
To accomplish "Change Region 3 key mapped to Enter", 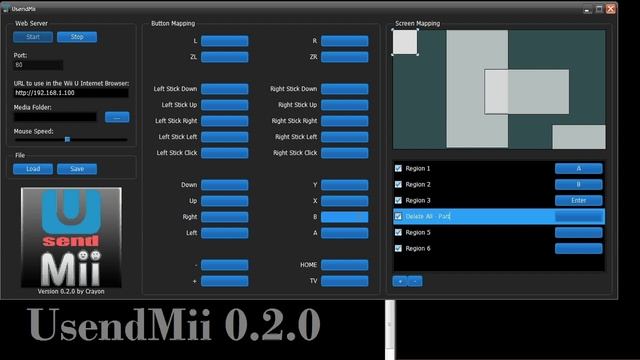I will click(578, 200).
